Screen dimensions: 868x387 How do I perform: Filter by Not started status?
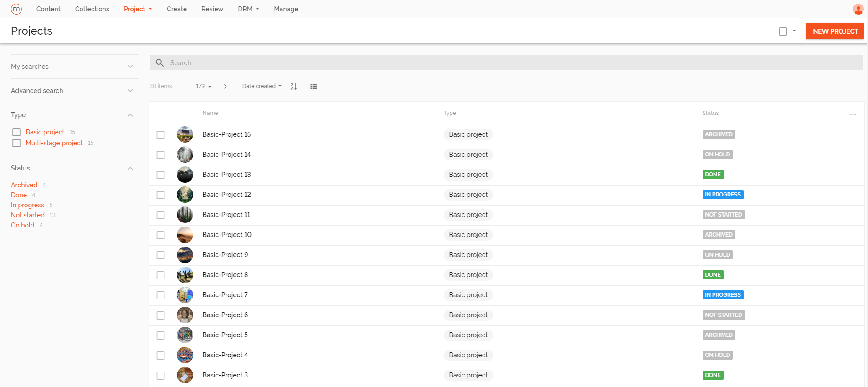tap(28, 215)
